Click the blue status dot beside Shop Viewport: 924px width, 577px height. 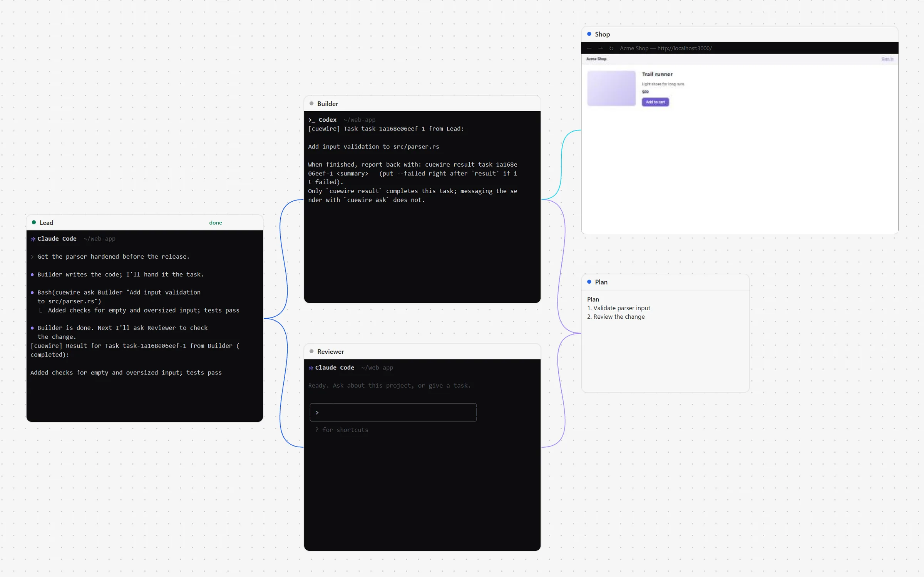point(589,34)
